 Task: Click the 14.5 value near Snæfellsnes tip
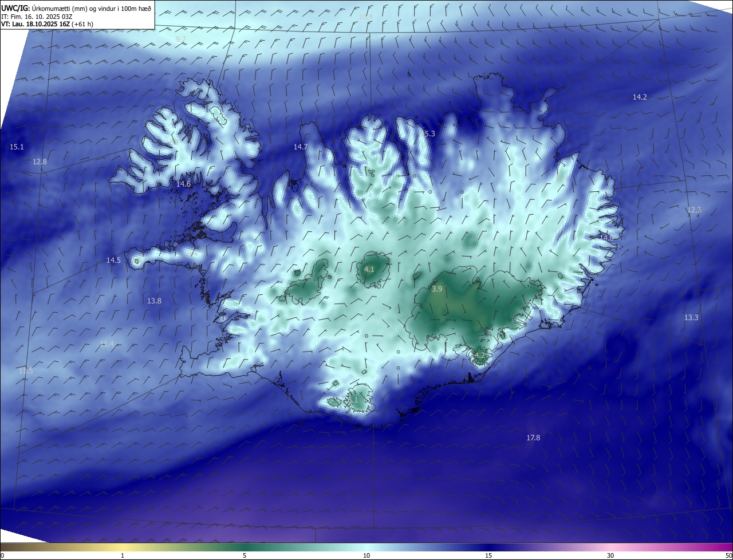[113, 261]
